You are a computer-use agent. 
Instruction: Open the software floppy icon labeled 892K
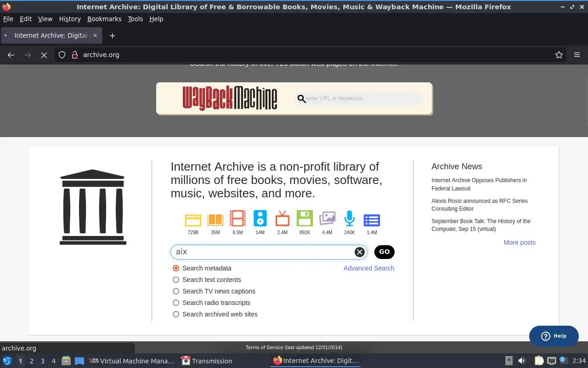pos(305,218)
